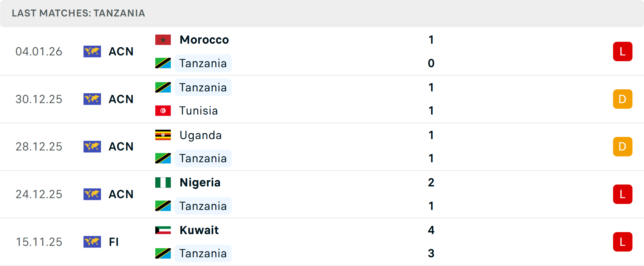This screenshot has width=644, height=266.
Task: Open the LAST MATCHES: TANZANIA header
Action: (x=78, y=13)
